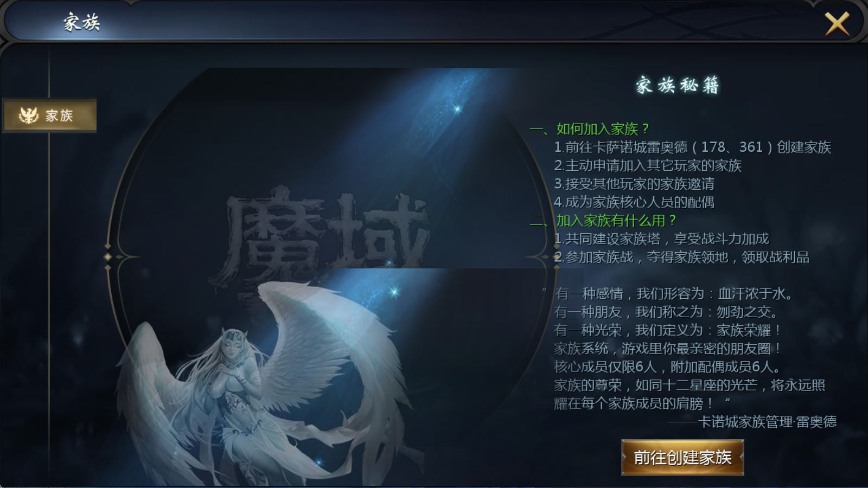Click the winged emblem on 家族 tab

click(29, 115)
